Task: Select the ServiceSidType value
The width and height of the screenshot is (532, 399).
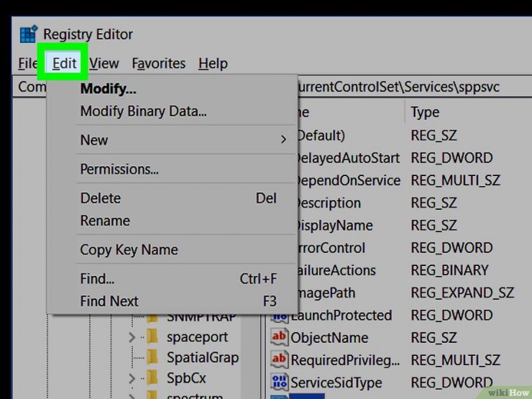Action: 336,382
